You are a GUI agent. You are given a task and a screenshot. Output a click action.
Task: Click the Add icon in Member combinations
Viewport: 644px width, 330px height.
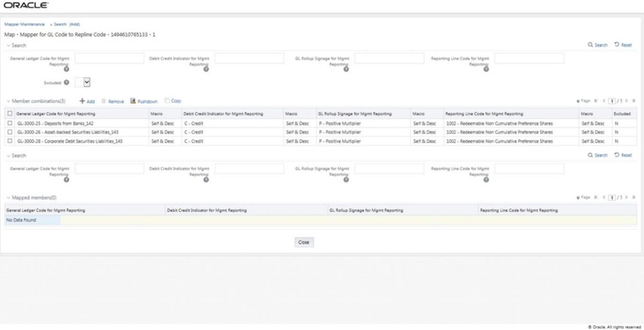[x=82, y=101]
